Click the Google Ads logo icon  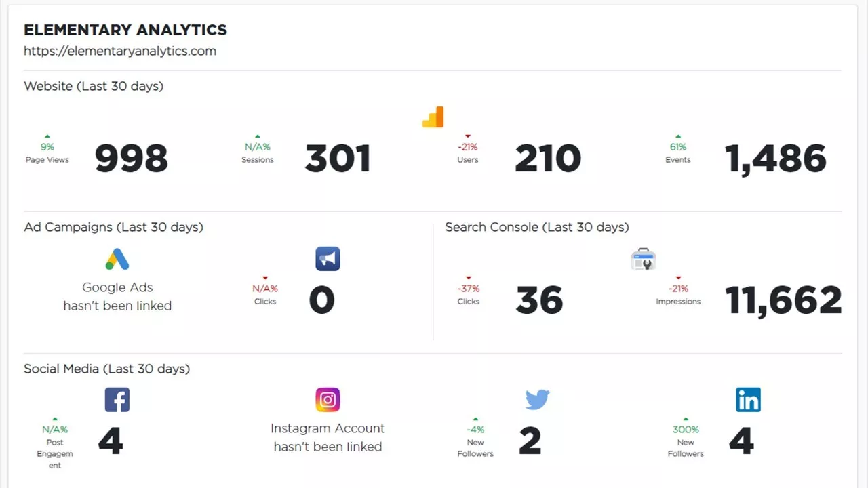(x=117, y=259)
